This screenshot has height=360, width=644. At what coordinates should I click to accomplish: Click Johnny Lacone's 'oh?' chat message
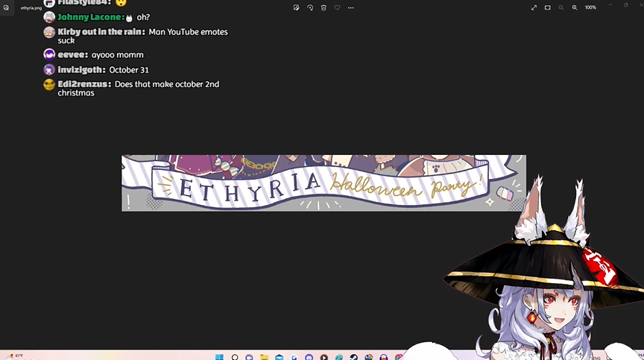143,17
